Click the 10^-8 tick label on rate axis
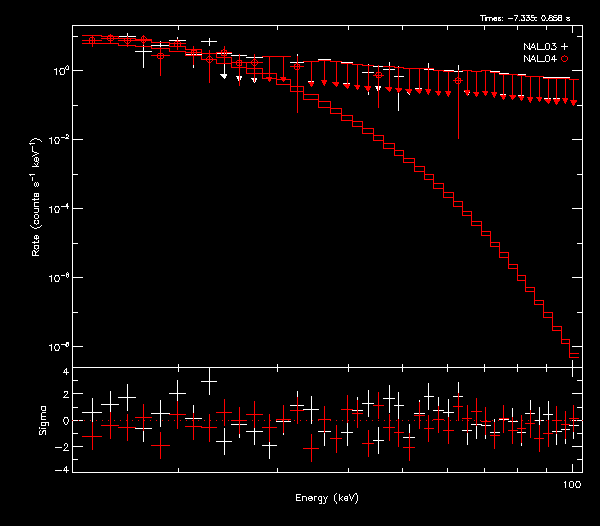 tap(59, 347)
